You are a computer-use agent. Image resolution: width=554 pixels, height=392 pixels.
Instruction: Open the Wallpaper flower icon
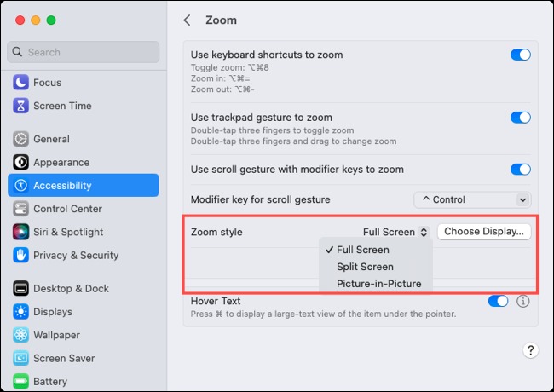[20, 335]
